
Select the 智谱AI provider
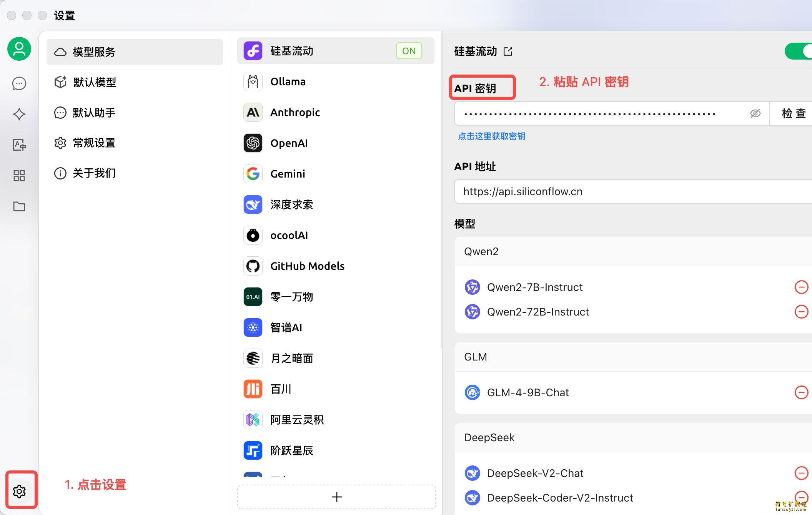336,327
